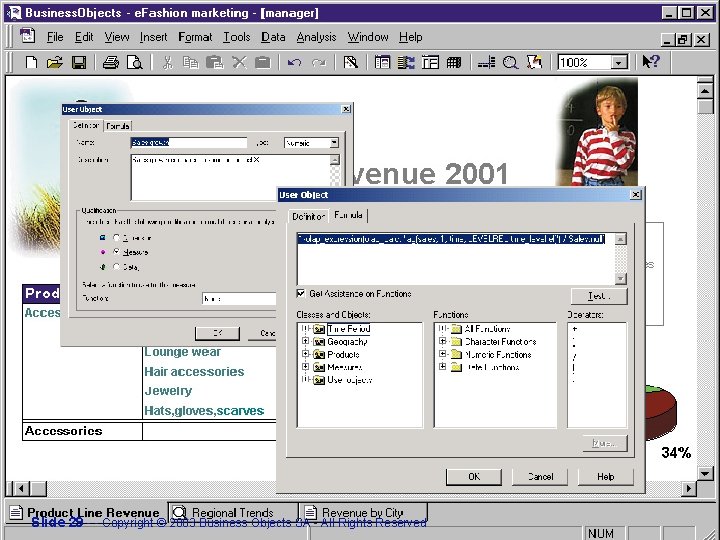Click the Drill magnifier toolbar icon
Viewport: 720px width, 540px height.
coord(510,62)
